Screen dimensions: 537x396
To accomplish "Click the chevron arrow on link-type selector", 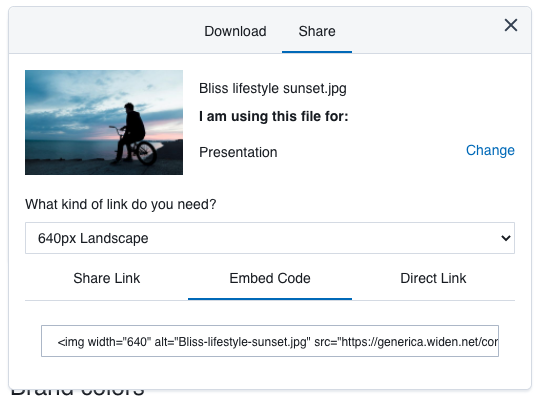I will (506, 238).
